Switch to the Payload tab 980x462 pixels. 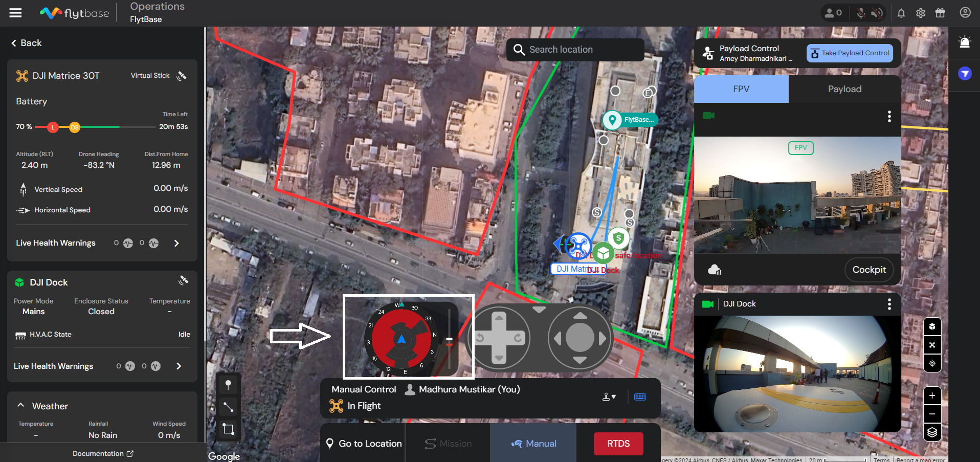pyautogui.click(x=844, y=89)
